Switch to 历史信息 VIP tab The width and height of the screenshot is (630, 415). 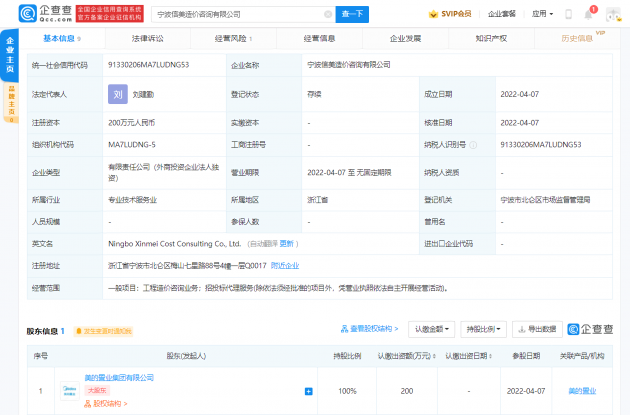[577, 39]
